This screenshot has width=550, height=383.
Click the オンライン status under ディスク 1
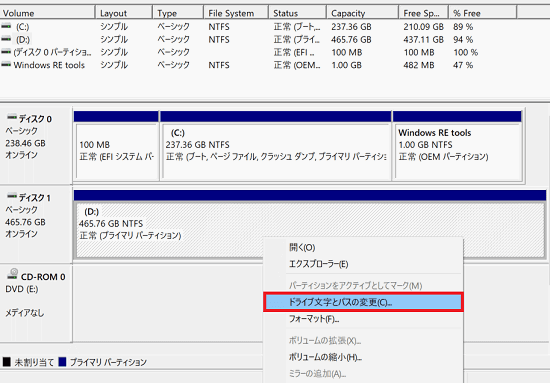pyautogui.click(x=21, y=234)
